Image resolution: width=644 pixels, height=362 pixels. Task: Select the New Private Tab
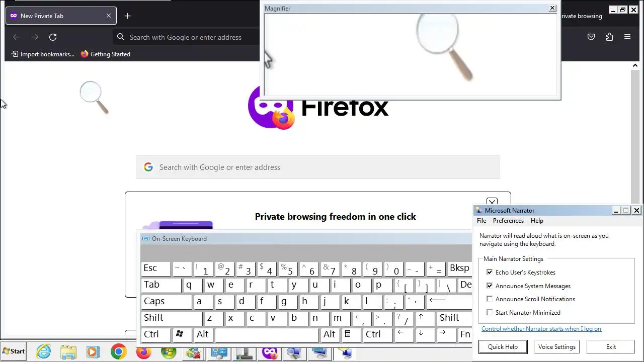pos(61,16)
